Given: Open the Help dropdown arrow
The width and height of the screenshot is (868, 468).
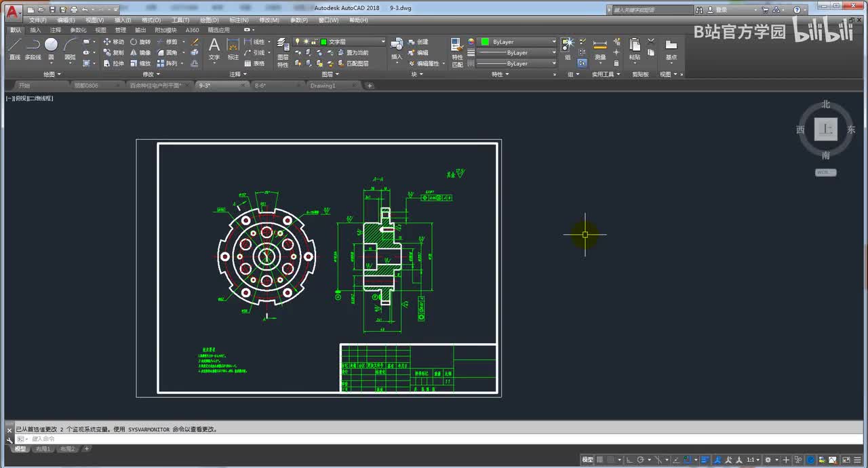Looking at the screenshot, I should [805, 10].
